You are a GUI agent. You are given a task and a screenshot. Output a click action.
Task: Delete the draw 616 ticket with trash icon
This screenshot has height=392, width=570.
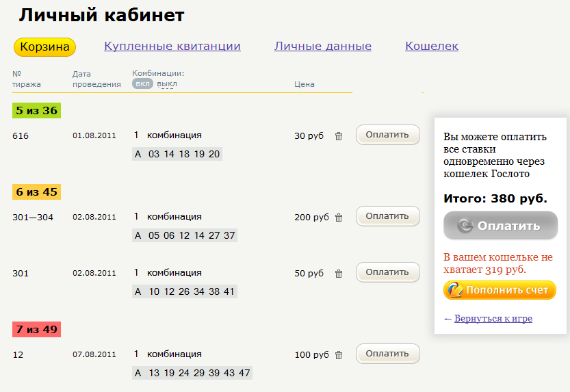click(339, 136)
